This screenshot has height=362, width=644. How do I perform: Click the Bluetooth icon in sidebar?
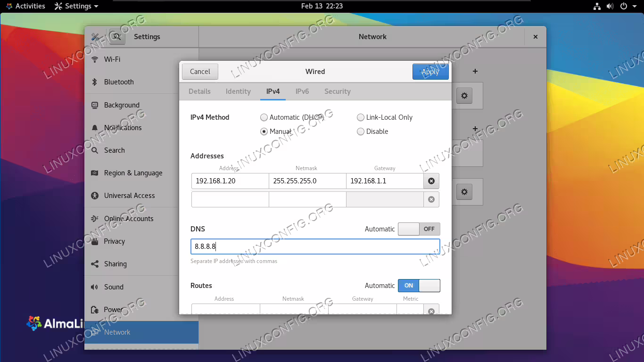(95, 82)
